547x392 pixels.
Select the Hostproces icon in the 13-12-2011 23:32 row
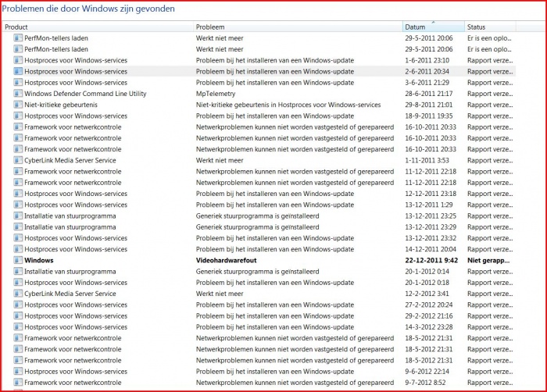pos(18,238)
